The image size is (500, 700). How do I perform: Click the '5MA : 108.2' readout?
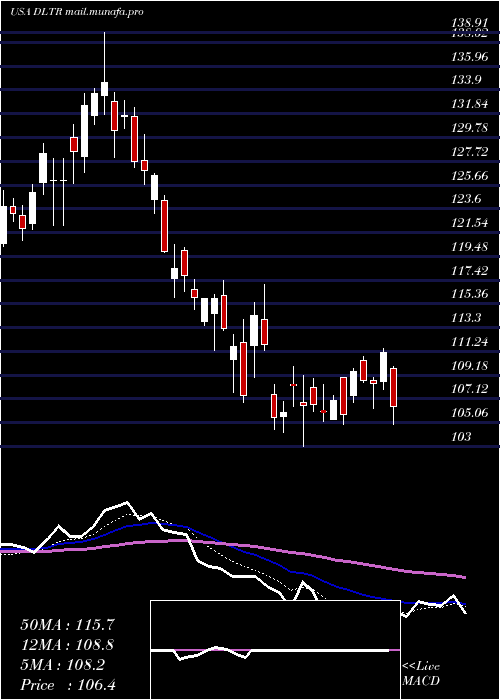click(64, 665)
